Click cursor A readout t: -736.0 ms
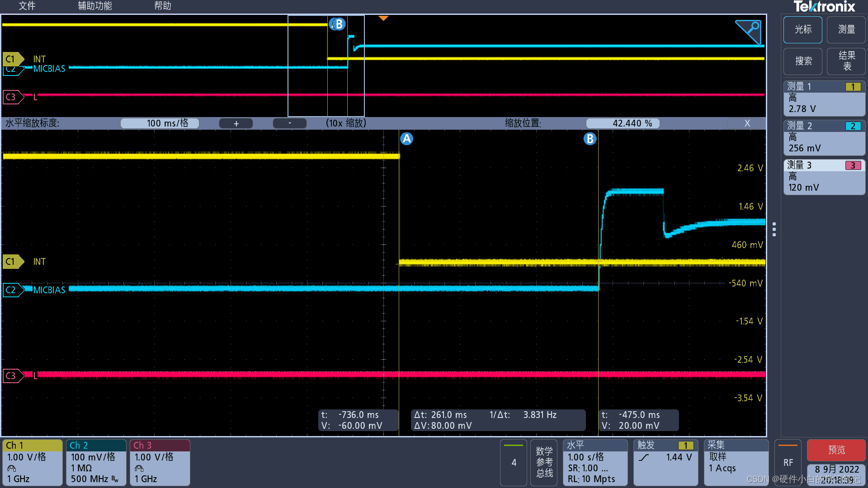The height and width of the screenshot is (488, 868). click(x=359, y=420)
